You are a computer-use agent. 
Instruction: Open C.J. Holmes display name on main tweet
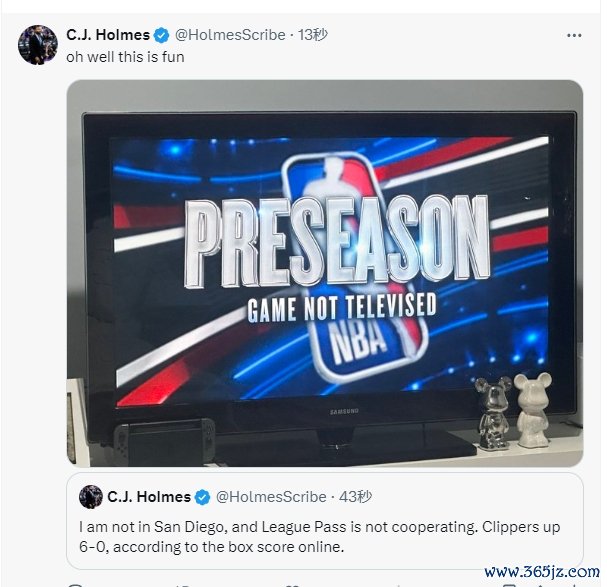[108, 35]
